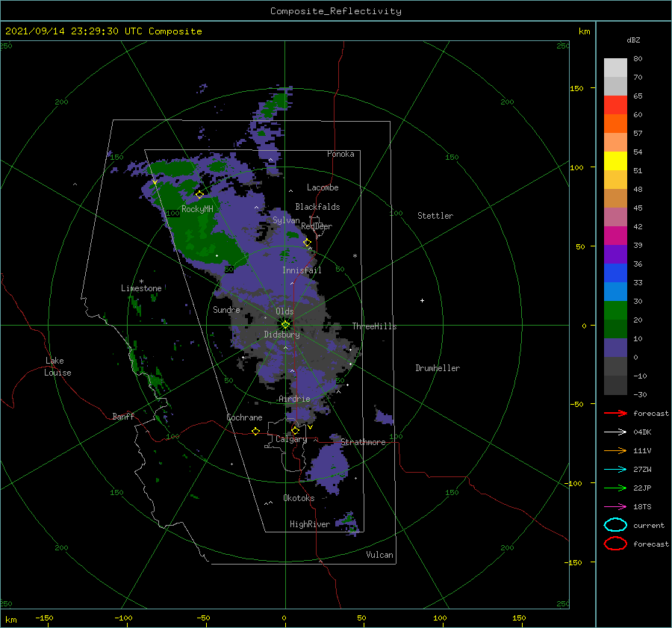Click the Sylvan label on map
The width and height of the screenshot is (672, 628).
point(286,220)
